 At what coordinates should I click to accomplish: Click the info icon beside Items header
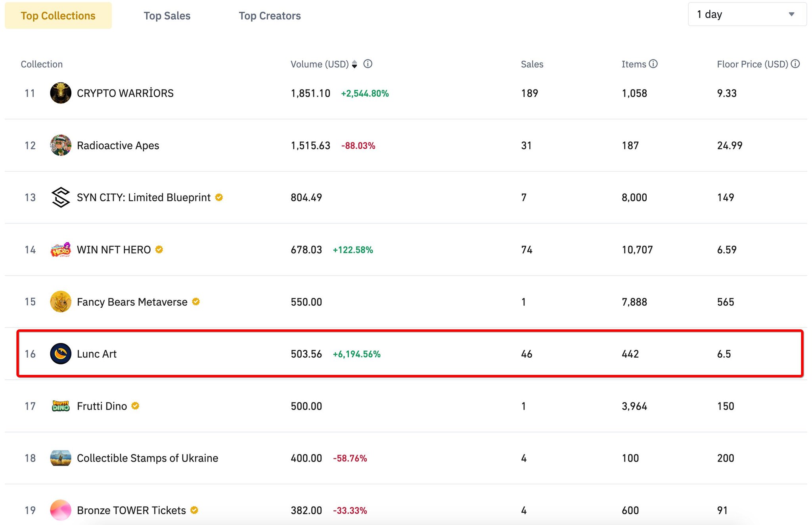653,64
